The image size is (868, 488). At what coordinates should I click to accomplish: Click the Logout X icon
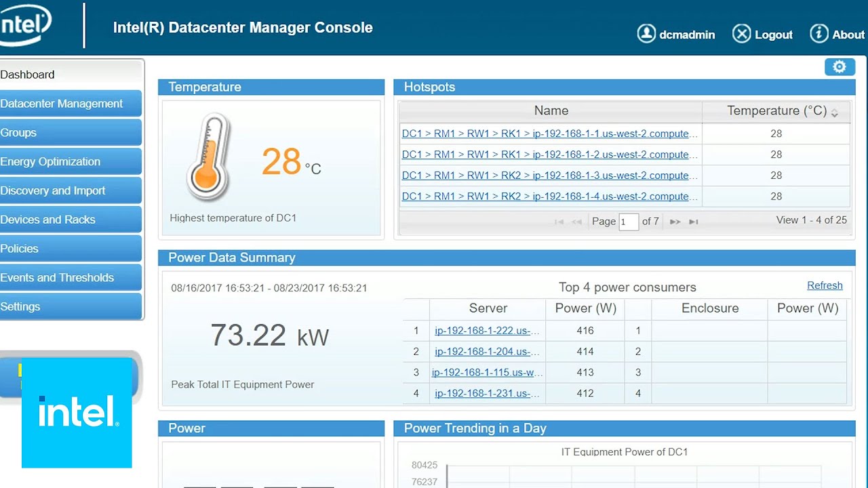(742, 34)
